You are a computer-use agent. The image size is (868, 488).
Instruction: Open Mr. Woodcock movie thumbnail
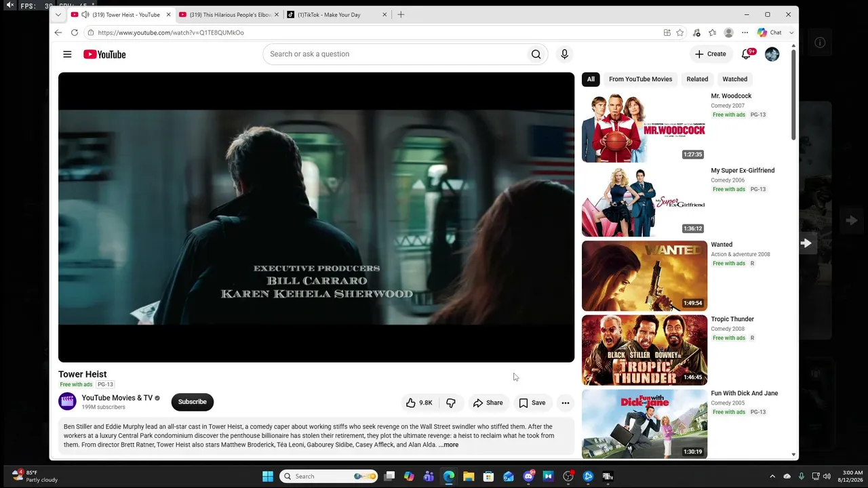[644, 127]
